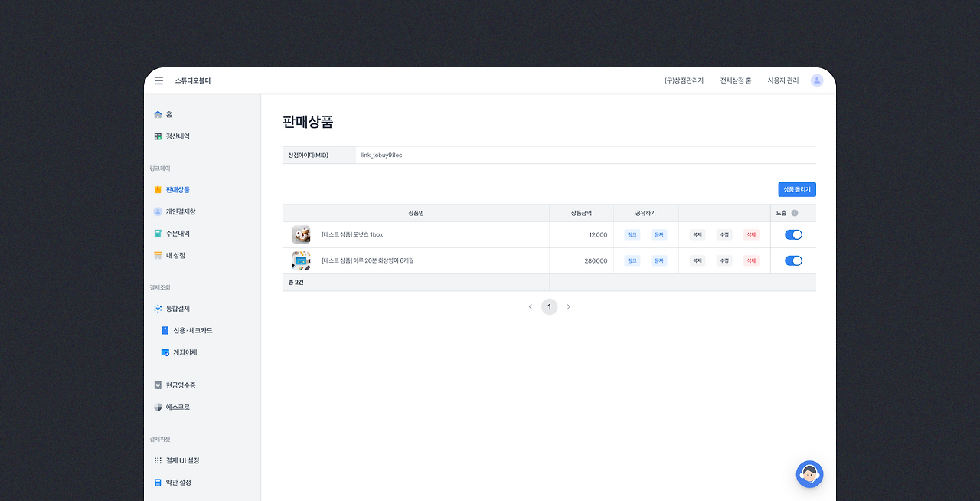Viewport: 980px width, 501px height.
Task: Click the 신용·체크카드 card icon
Action: 165,331
